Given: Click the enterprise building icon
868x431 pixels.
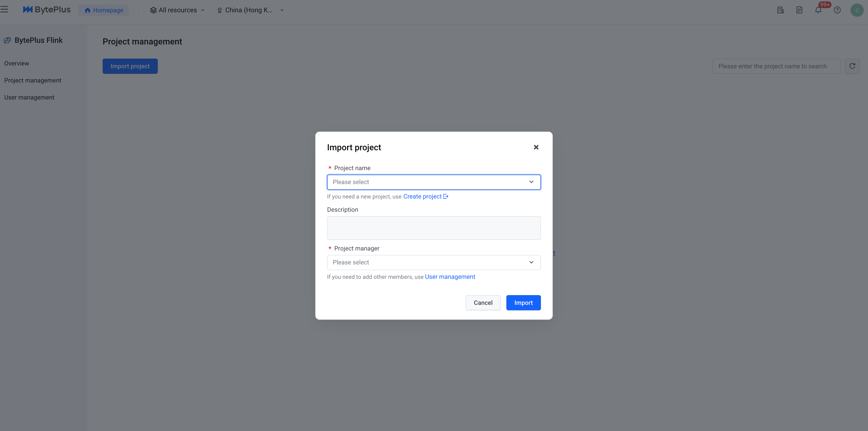Looking at the screenshot, I should 780,10.
